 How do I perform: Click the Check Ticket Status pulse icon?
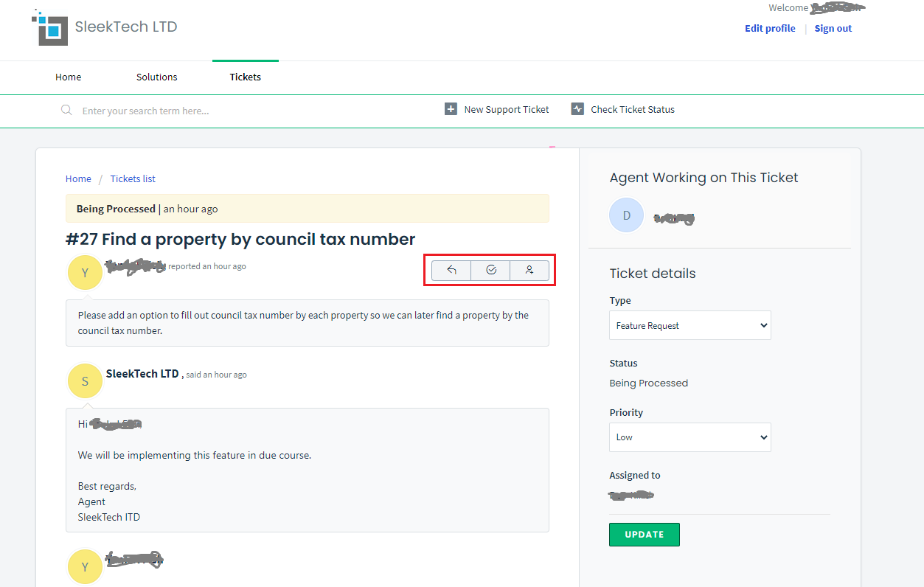(x=577, y=109)
